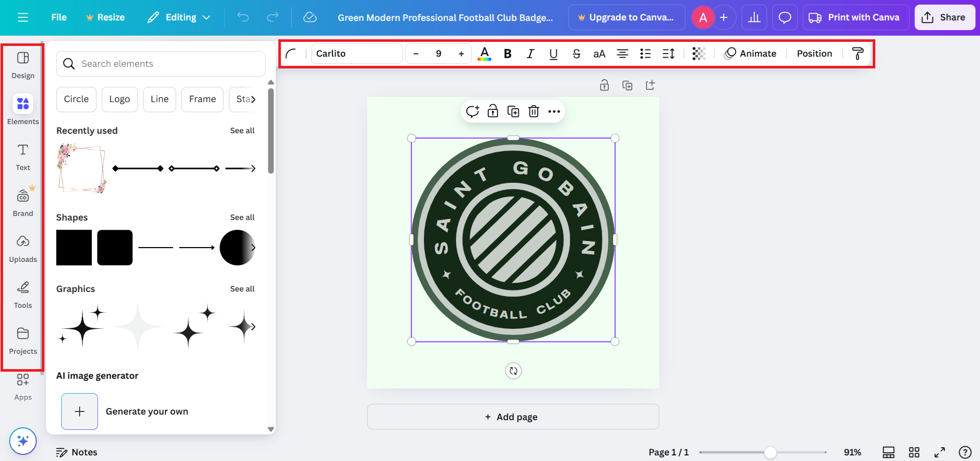This screenshot has width=980, height=461.
Task: Click the curved text effect icon
Action: point(291,54)
